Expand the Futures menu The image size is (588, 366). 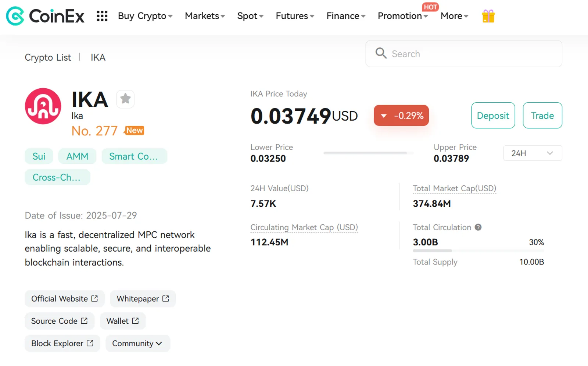click(295, 16)
